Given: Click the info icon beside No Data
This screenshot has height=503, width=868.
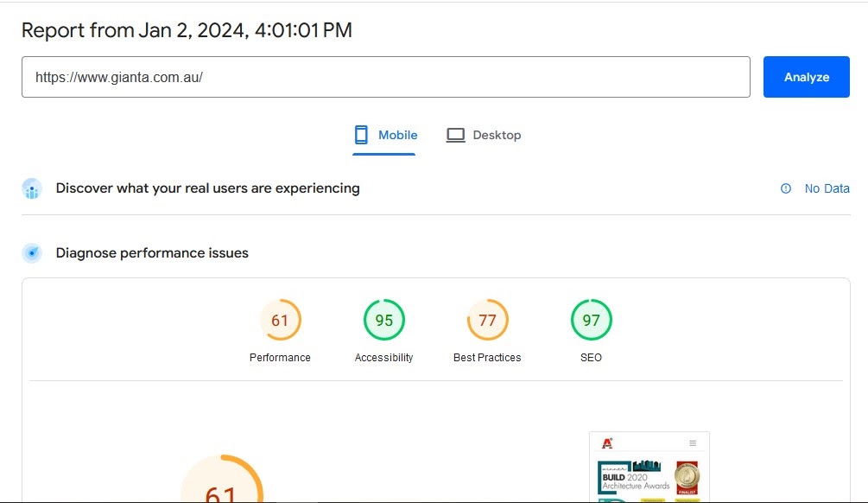Looking at the screenshot, I should click(785, 188).
